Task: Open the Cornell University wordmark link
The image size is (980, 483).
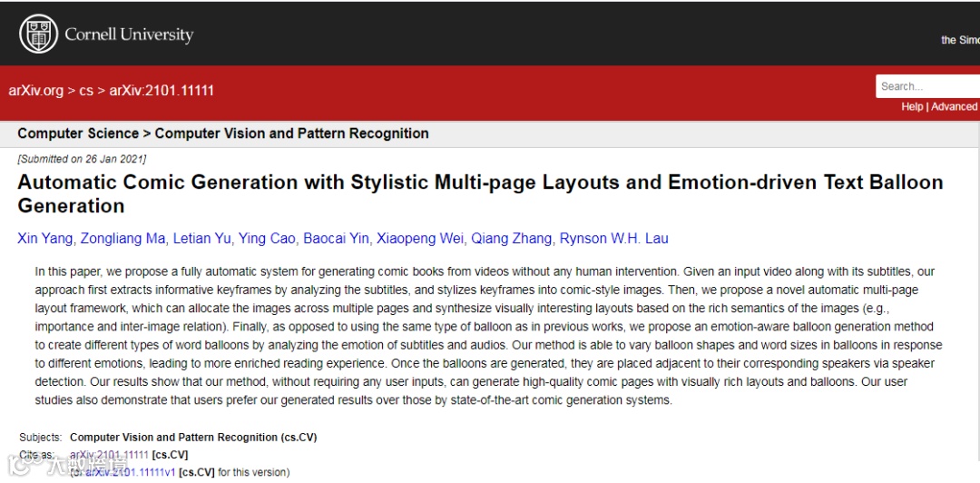Action: (x=130, y=34)
